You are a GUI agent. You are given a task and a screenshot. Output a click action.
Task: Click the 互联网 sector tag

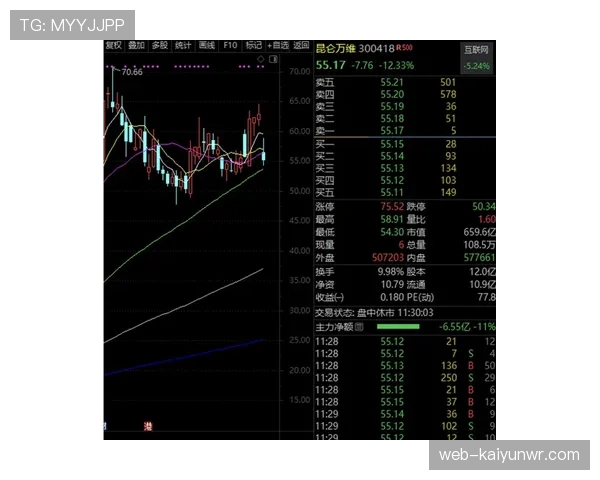click(x=476, y=49)
